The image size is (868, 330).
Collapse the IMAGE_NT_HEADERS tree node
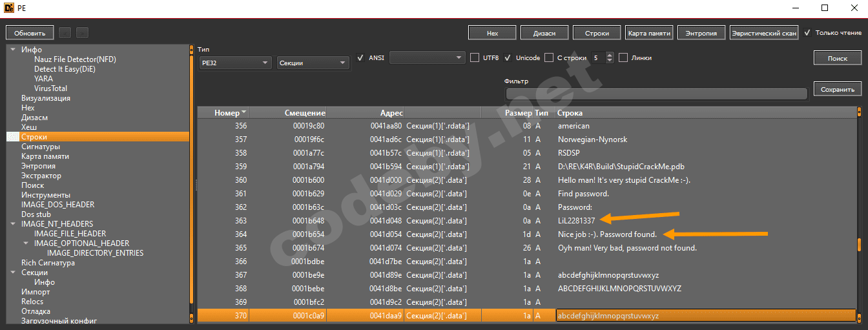pos(12,224)
